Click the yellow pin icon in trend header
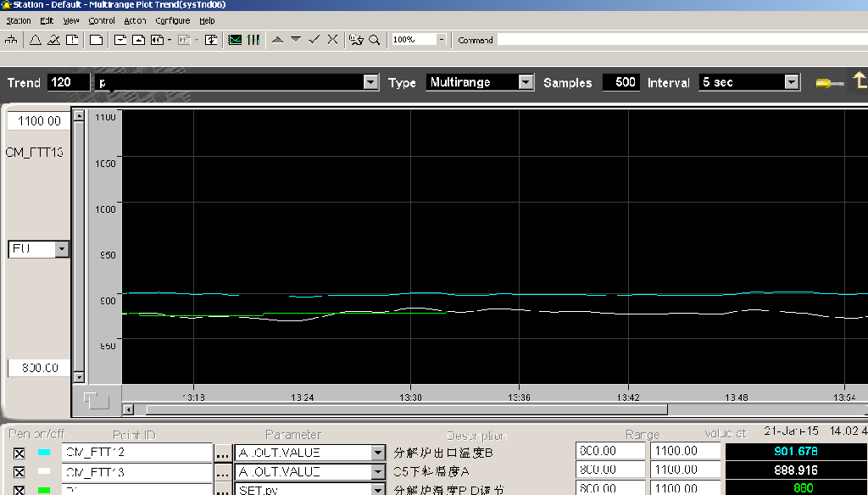Image resolution: width=868 pixels, height=495 pixels. [x=830, y=84]
